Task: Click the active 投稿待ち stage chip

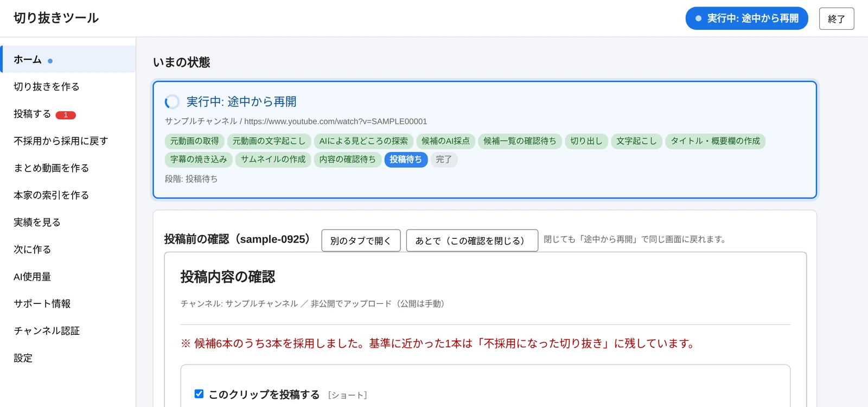Action: [406, 160]
